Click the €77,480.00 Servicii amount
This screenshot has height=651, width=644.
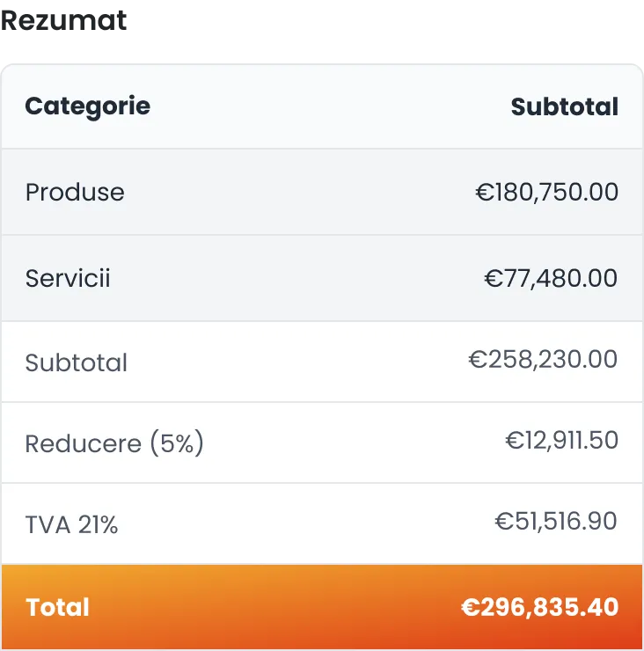pyautogui.click(x=551, y=278)
